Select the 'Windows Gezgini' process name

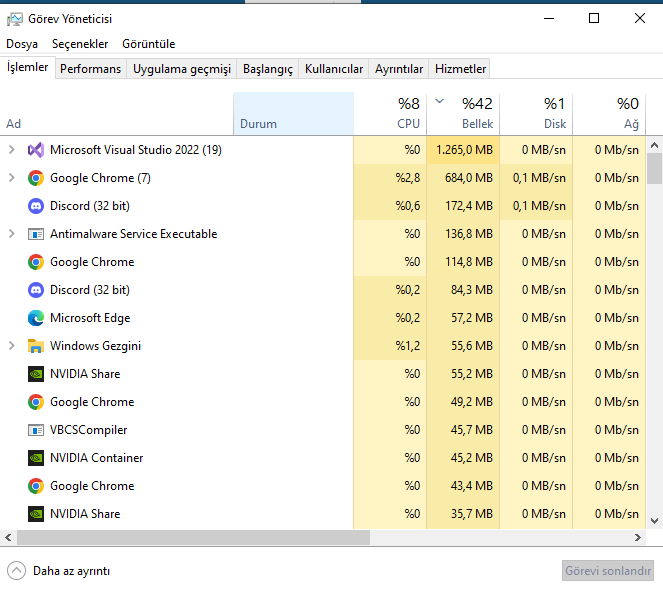(x=96, y=346)
